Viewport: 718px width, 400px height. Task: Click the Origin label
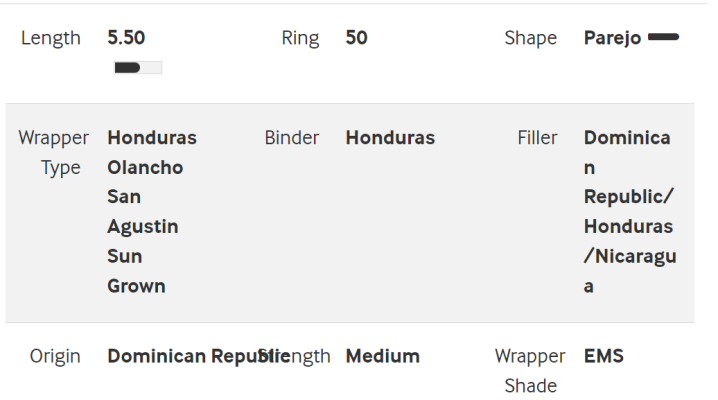tap(55, 356)
